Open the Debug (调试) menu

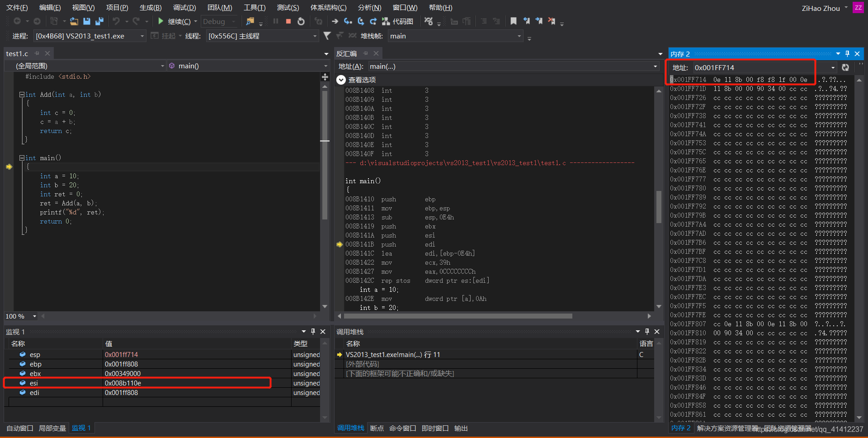point(184,8)
